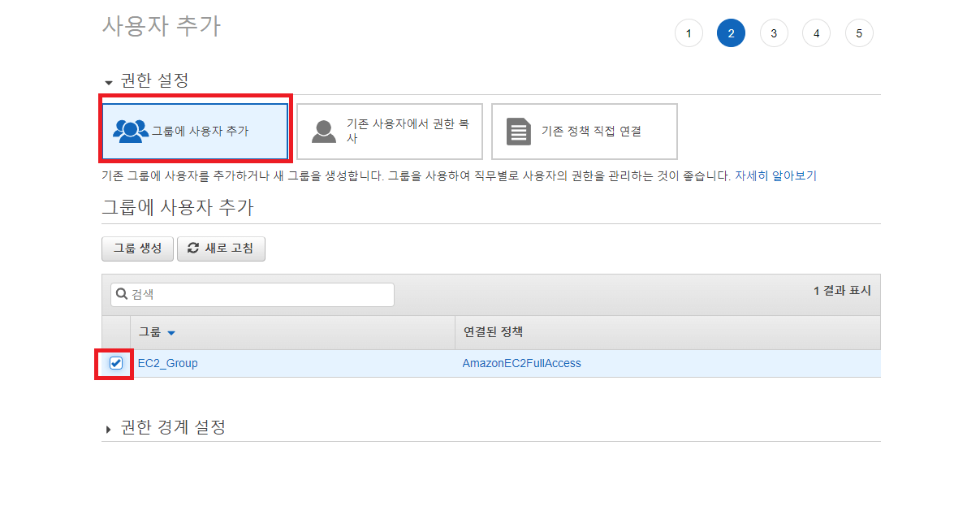
Task: Choose 기존 사용자에서 권한 복사 option
Action: [390, 132]
